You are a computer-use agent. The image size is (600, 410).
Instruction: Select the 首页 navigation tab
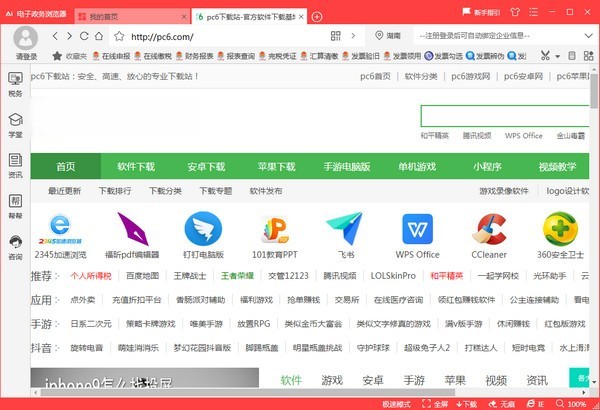pos(66,166)
